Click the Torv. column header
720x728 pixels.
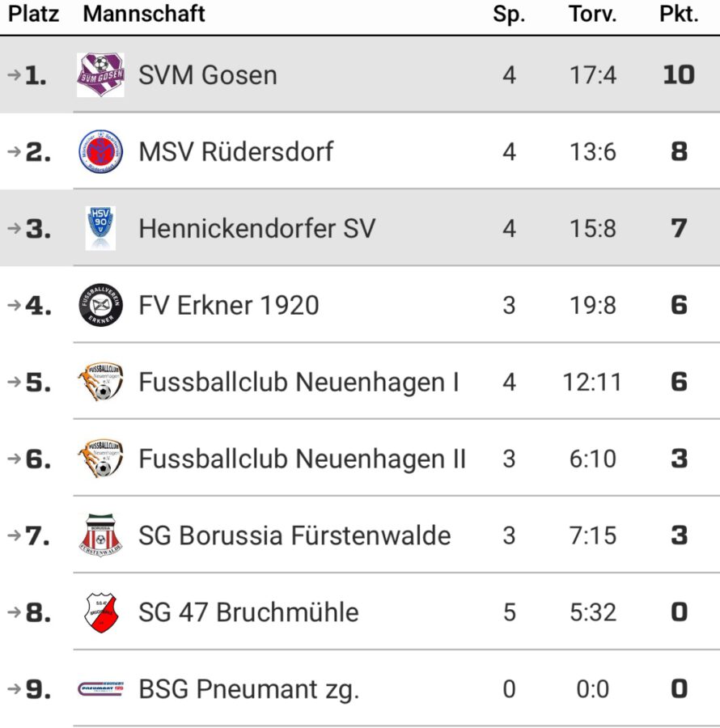click(592, 14)
